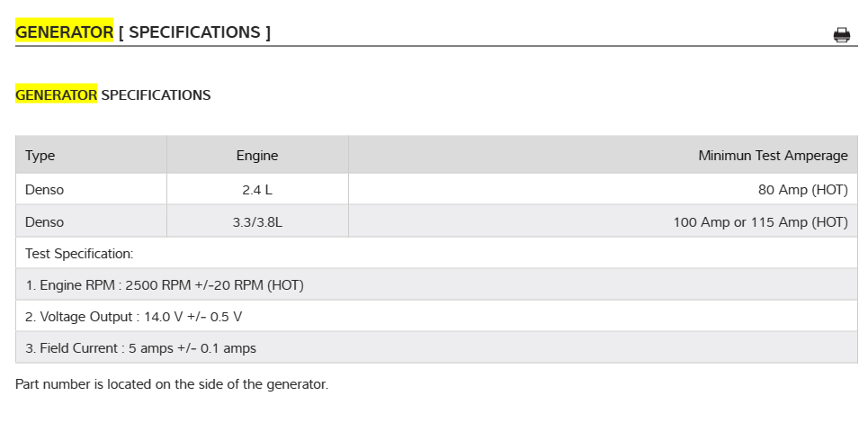Select the Minimun Test Amperage header

(x=773, y=156)
